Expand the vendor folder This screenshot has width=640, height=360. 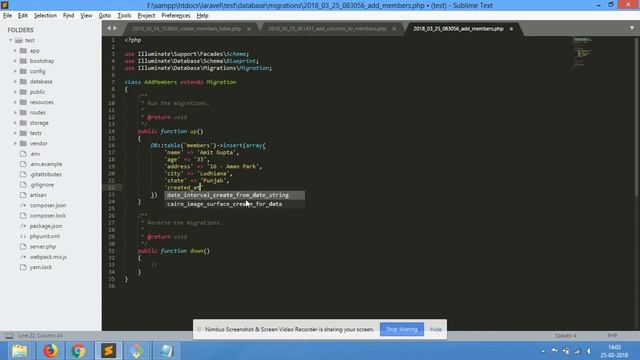[15, 143]
